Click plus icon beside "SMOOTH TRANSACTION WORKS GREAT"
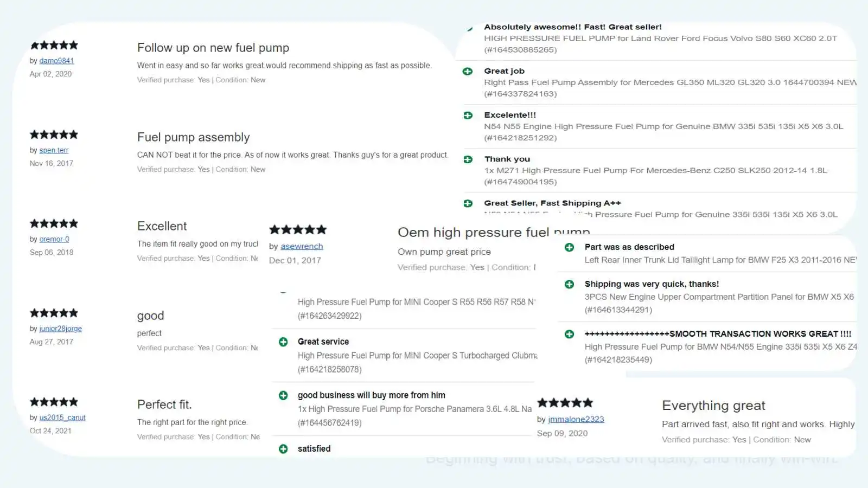 tap(569, 334)
